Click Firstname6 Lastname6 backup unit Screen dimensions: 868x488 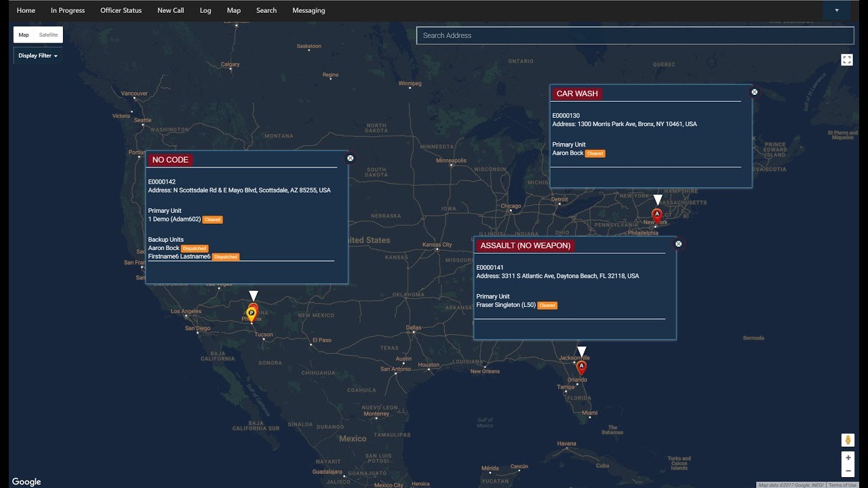(x=180, y=257)
